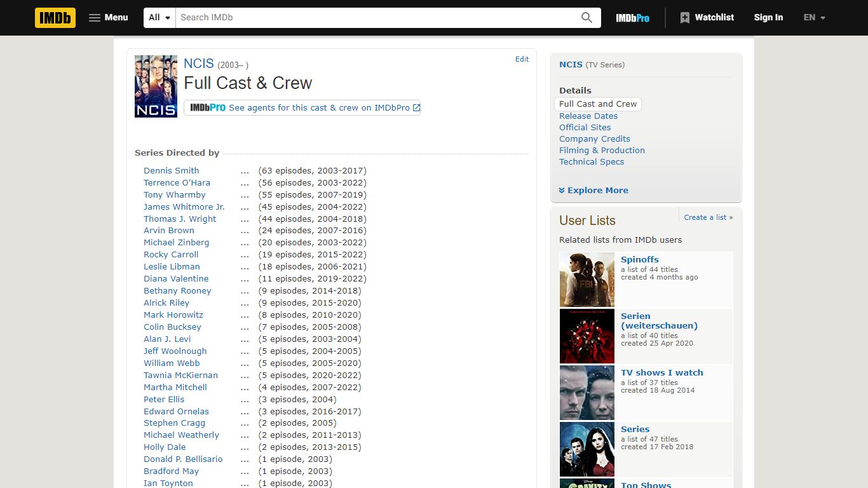Open the EN language dropdown
The height and width of the screenshot is (488, 868).
tap(815, 18)
